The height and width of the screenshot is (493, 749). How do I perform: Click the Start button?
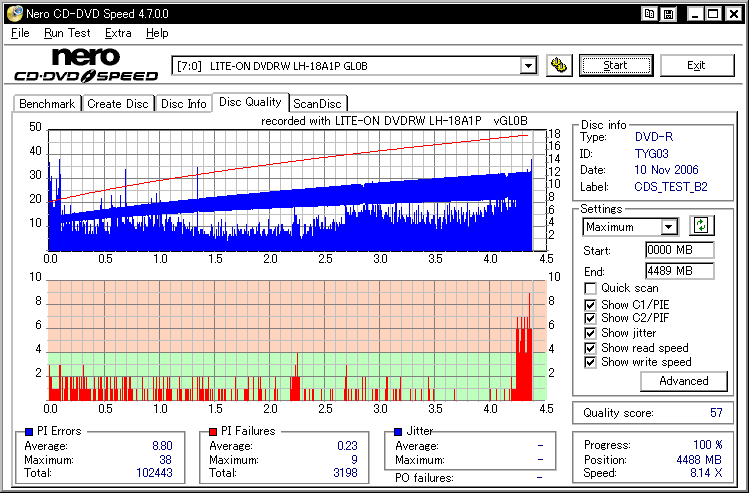(x=615, y=65)
